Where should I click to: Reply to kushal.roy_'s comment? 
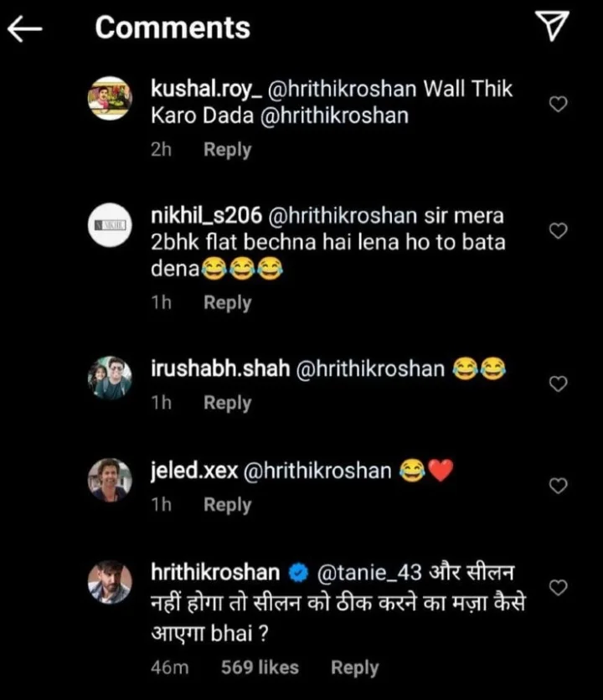[x=228, y=150]
